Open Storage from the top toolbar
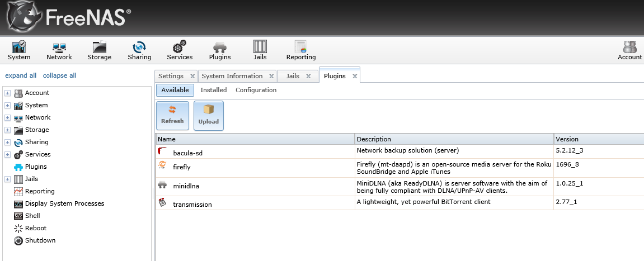Viewport: 644px width, 261px height. pos(100,50)
